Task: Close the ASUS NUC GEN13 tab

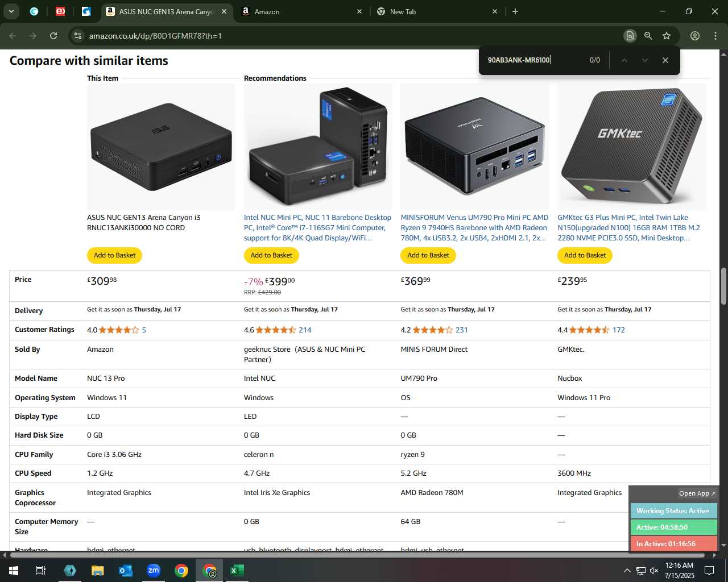Action: pos(224,11)
